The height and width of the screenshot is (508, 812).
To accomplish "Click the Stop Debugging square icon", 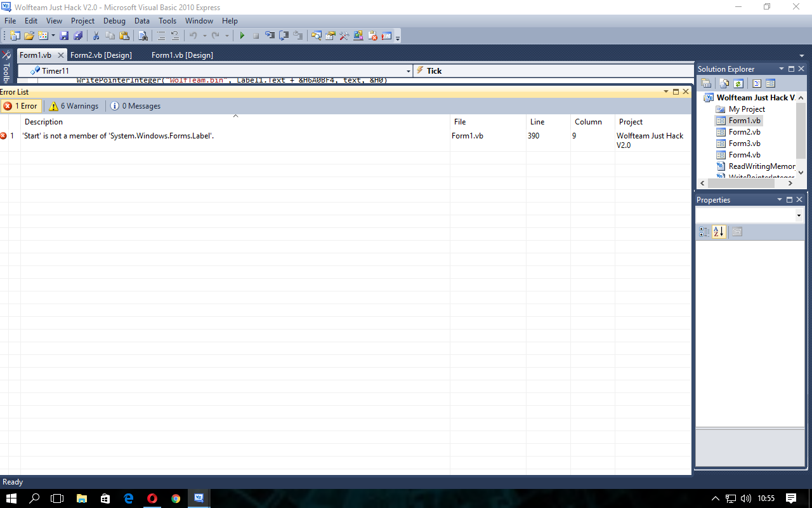I will pos(256,36).
